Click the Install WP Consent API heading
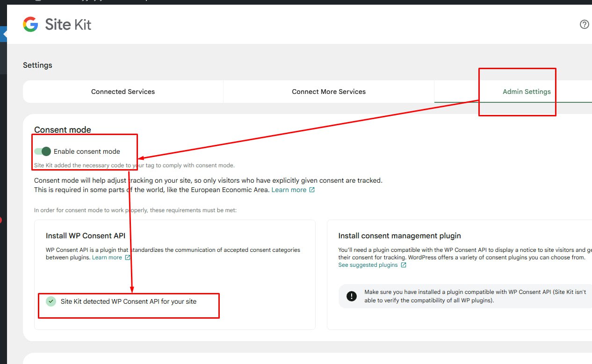 (x=86, y=236)
